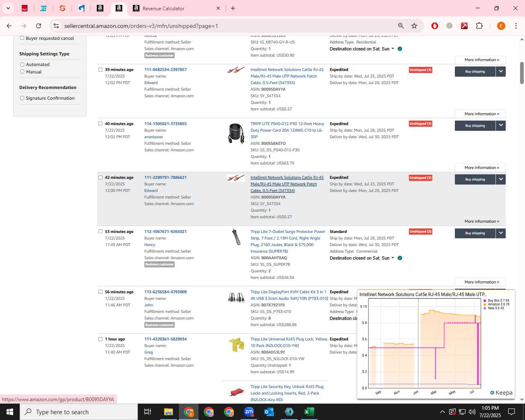Viewport: 525px width, 420px height.
Task: Expand Buy shipping arrow for order 112-1067671-9265021
Action: 501,233
